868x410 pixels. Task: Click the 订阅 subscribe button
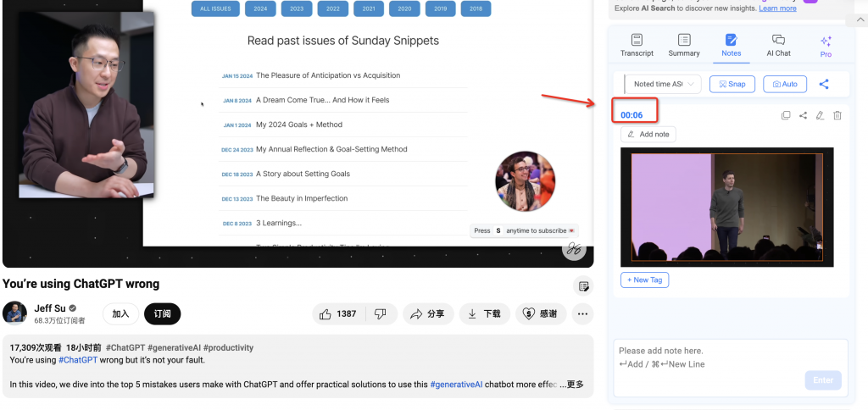click(162, 313)
